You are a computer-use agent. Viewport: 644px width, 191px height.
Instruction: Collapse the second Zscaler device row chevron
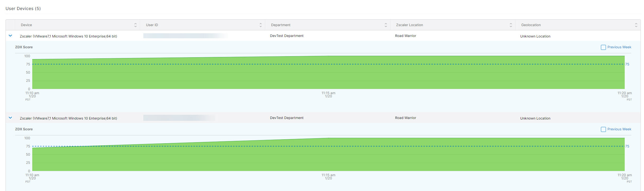coord(10,118)
